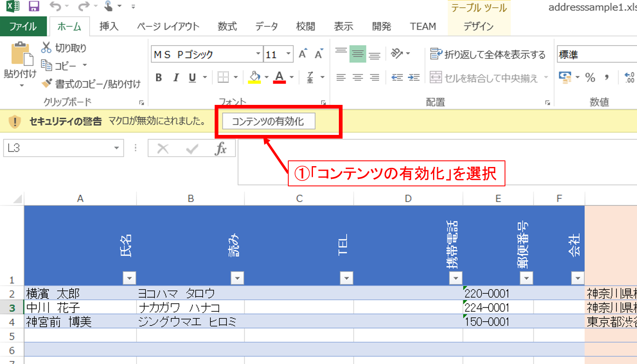Click the touch/mouse mode icon

(x=109, y=6)
